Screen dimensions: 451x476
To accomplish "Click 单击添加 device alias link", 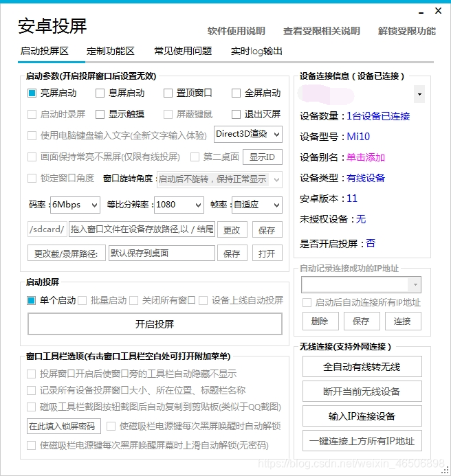I will [x=366, y=157].
